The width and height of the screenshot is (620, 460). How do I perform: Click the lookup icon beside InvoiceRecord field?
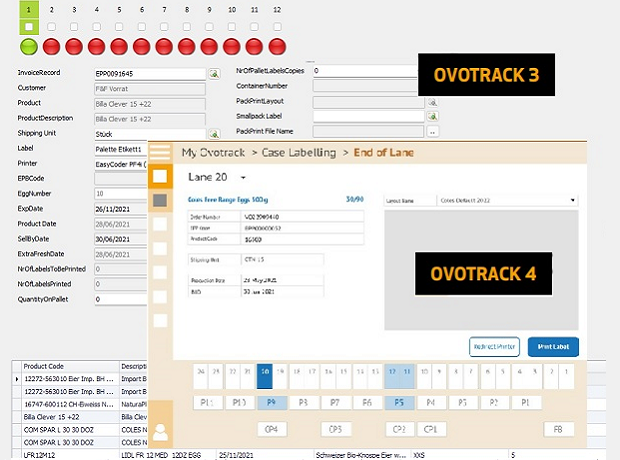(x=214, y=73)
